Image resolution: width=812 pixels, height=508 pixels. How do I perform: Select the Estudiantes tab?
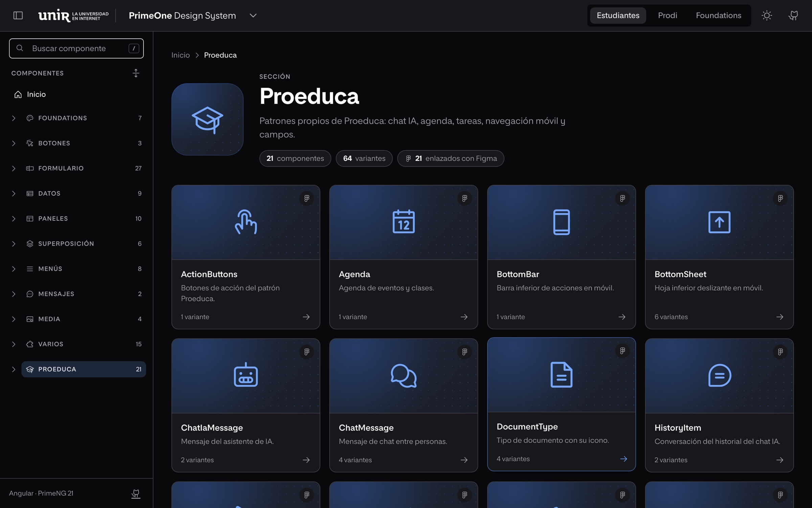618,16
